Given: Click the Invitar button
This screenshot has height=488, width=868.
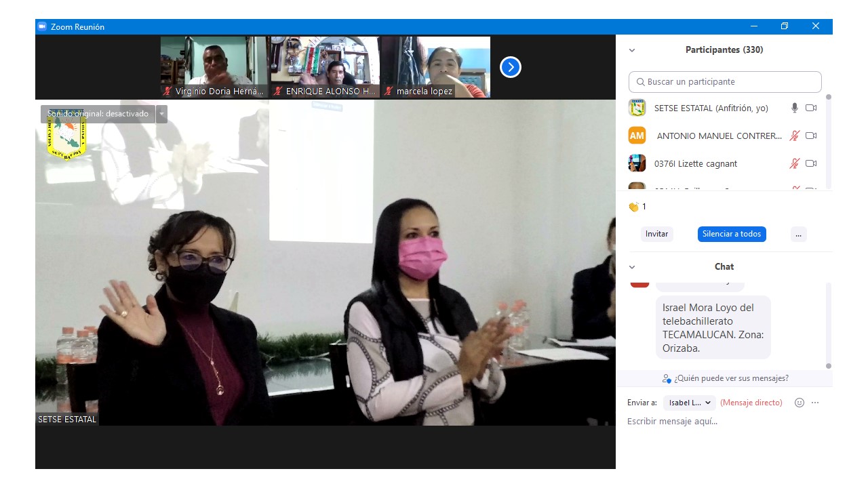Looking at the screenshot, I should (x=656, y=234).
